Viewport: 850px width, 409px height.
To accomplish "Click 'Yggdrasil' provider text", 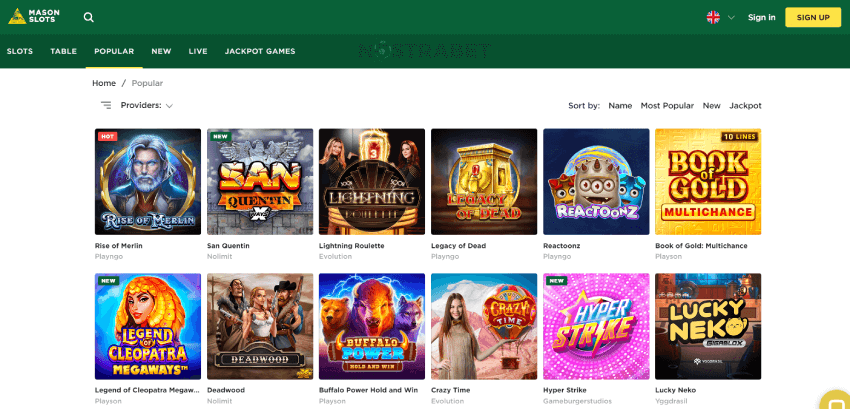I will coord(671,401).
